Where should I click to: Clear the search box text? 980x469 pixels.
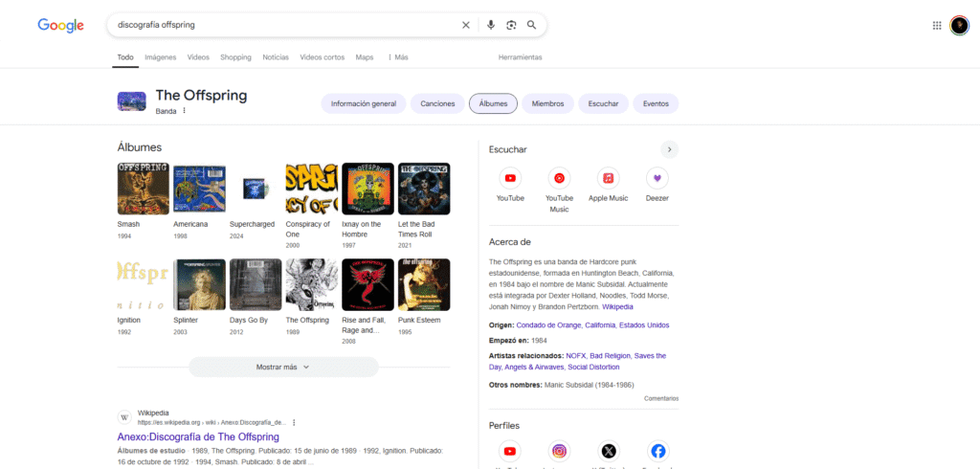coord(466,25)
